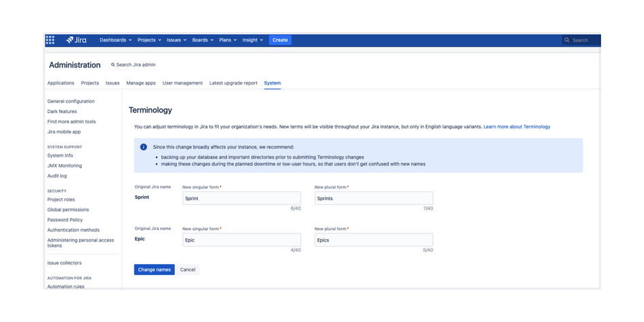Click the 5/40 character counter
Viewport: 644px width, 322px height.
coord(428,250)
